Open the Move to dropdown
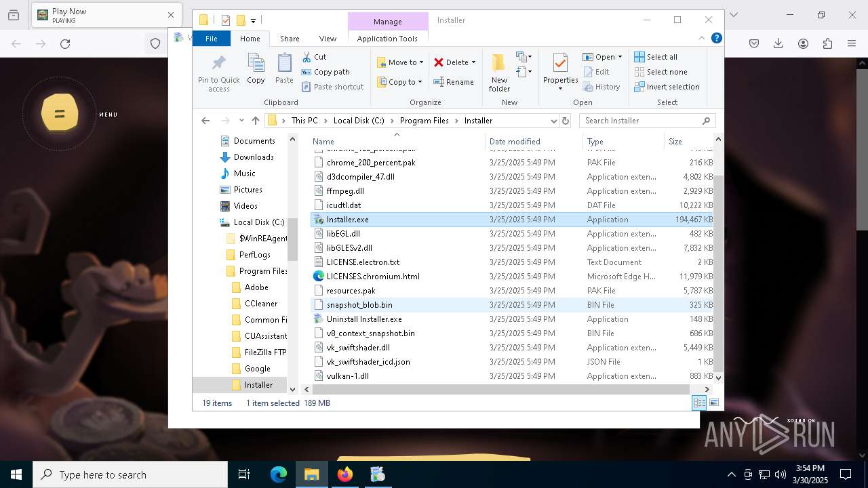The image size is (868, 488). [400, 62]
